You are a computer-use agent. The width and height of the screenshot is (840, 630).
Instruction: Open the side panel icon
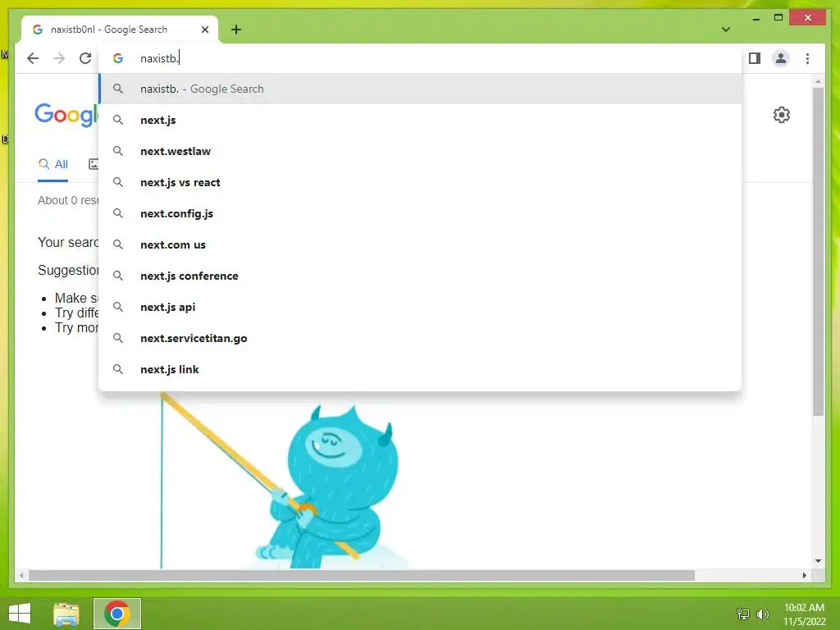(x=755, y=58)
